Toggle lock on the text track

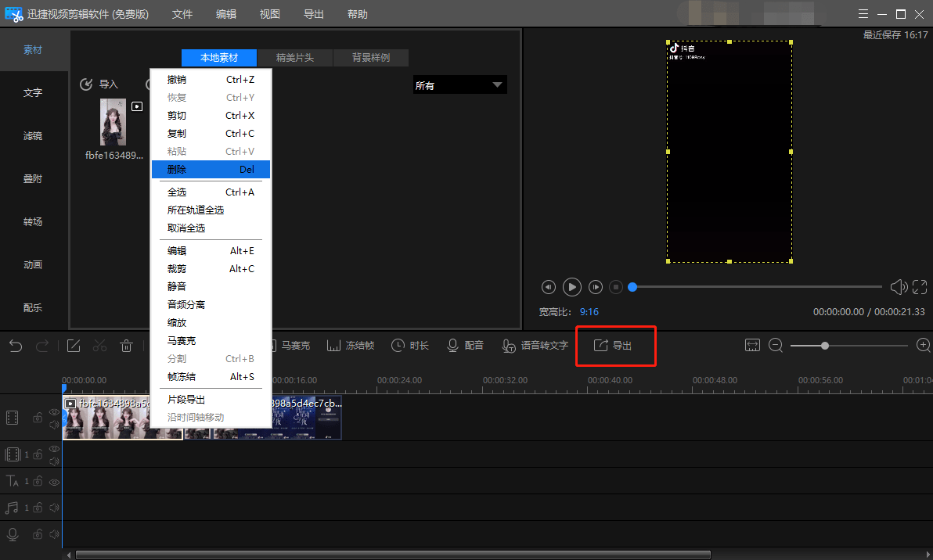point(38,481)
